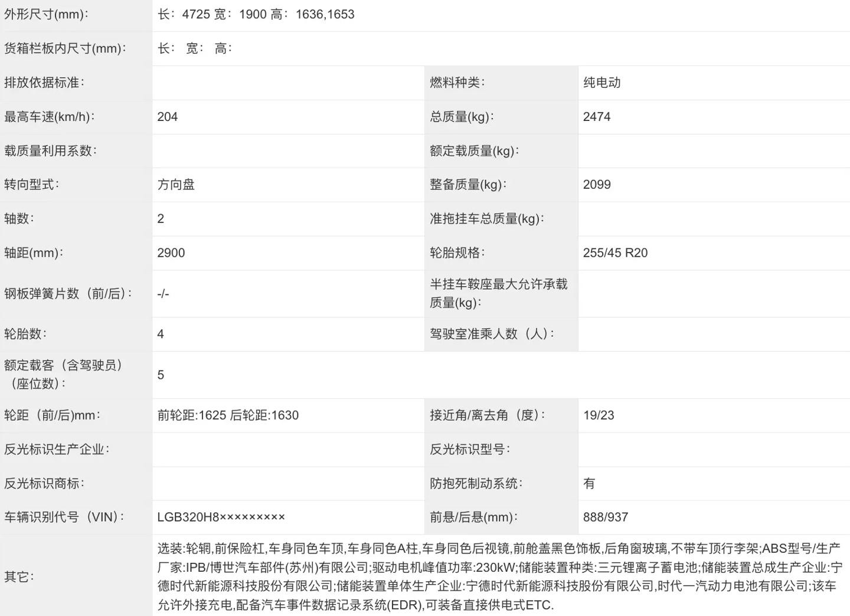This screenshot has height=616, width=850.
Task: Click the 最高车速(km/h) label
Action: pyautogui.click(x=50, y=117)
